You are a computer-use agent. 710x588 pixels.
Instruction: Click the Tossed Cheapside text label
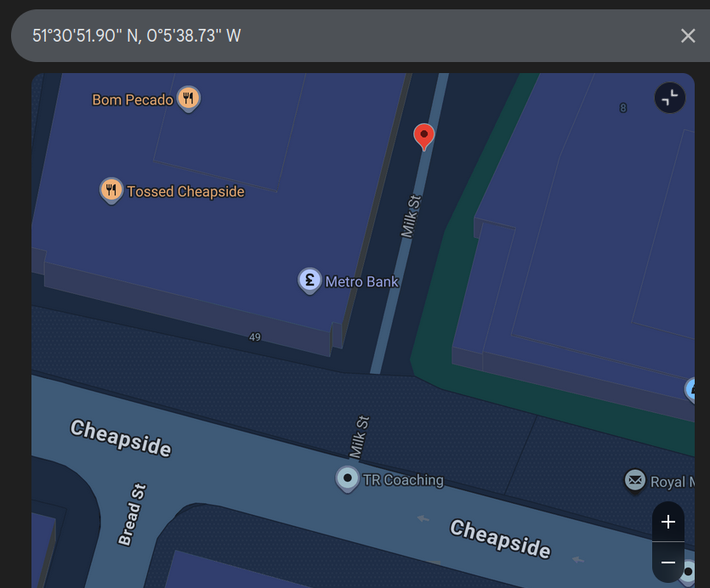click(x=185, y=192)
